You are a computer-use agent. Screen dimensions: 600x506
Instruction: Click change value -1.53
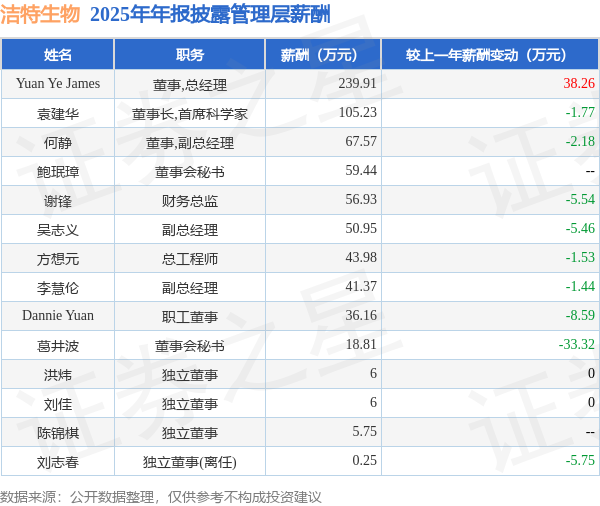(x=580, y=258)
